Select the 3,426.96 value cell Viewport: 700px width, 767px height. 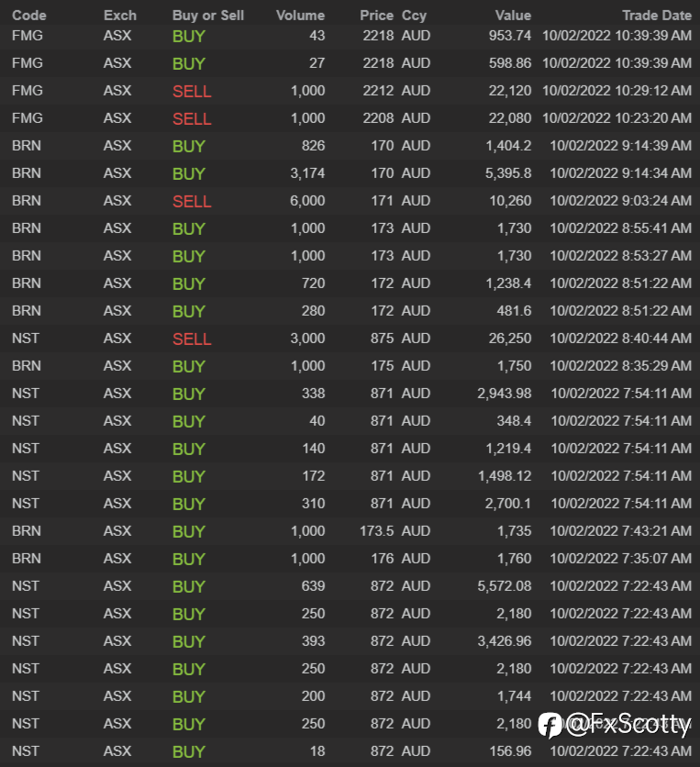[505, 641]
